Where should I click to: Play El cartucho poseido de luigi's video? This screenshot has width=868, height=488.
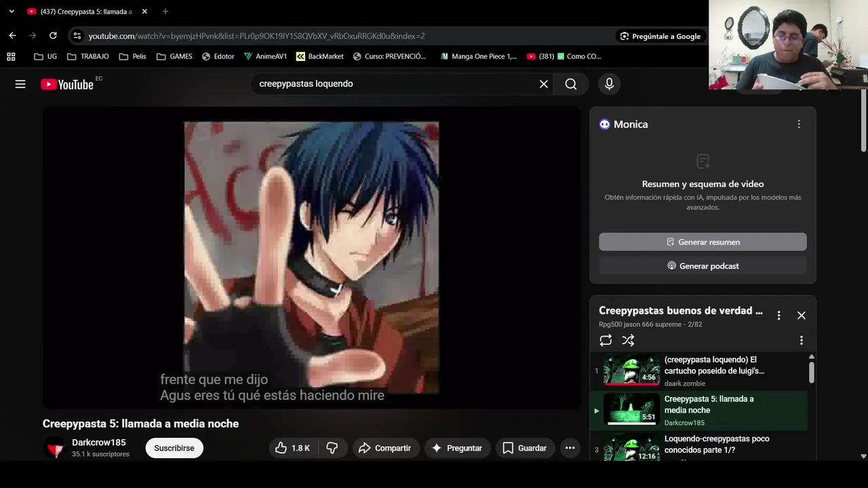click(x=698, y=371)
